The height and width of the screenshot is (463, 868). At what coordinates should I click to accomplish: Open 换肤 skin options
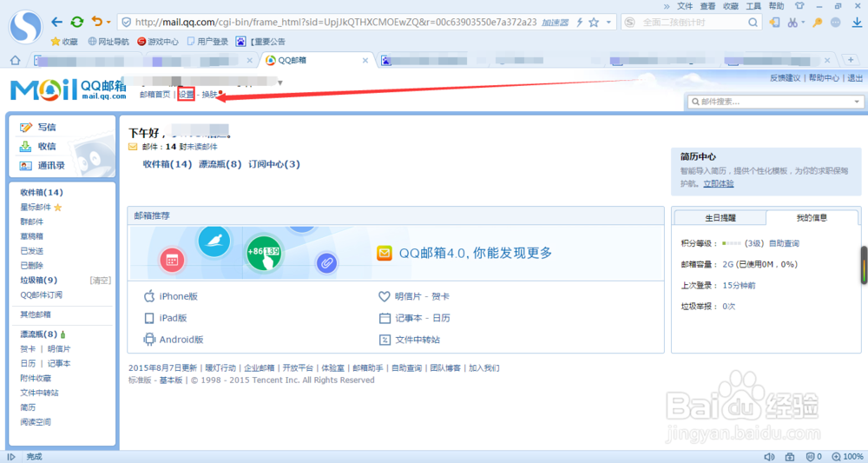coord(210,95)
